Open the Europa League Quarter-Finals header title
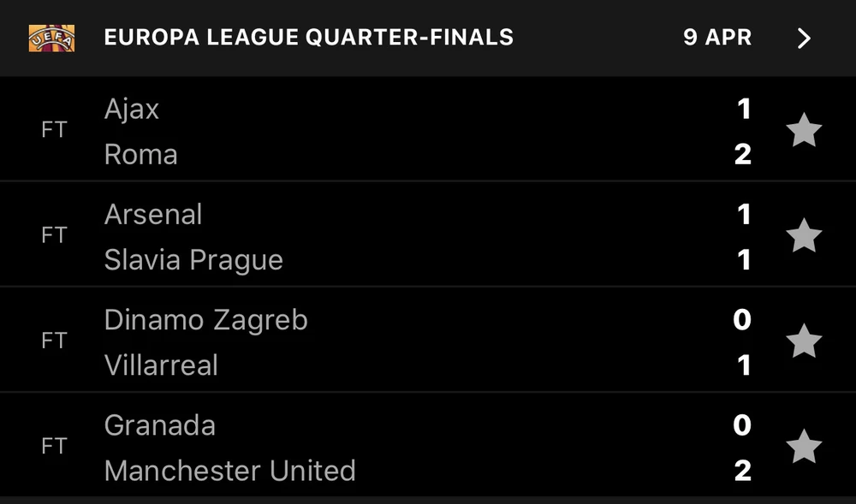The image size is (856, 504). point(308,38)
